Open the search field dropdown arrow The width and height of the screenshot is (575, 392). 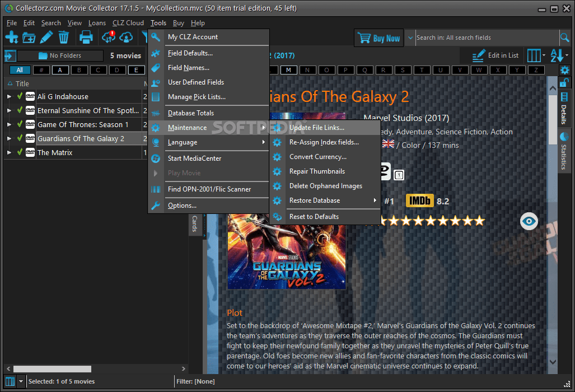point(410,38)
